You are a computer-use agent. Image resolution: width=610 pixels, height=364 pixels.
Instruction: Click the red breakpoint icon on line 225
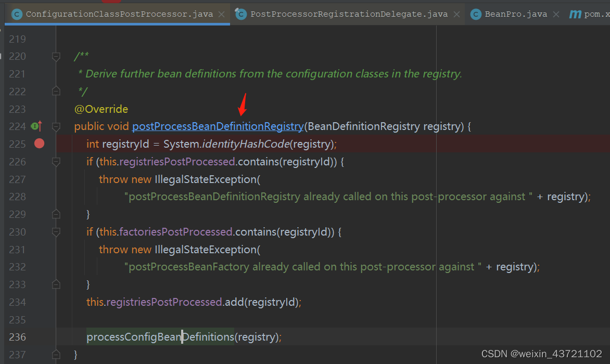point(39,144)
